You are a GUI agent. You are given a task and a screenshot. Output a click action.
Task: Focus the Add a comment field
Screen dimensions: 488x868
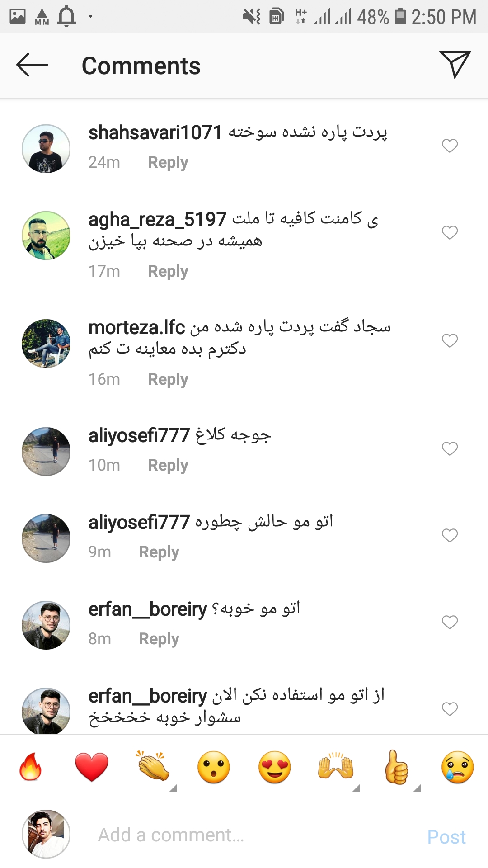click(253, 835)
